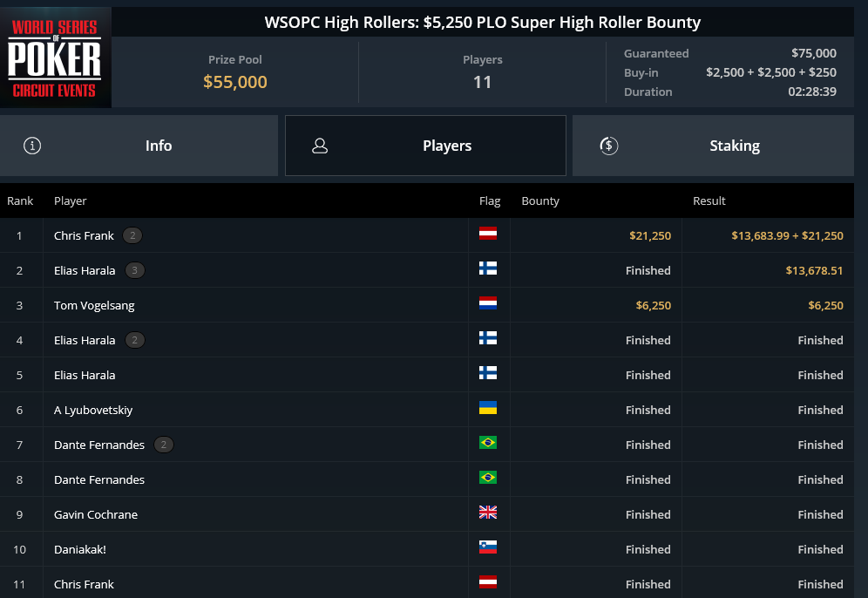Click the Info tab's circled-i icon

pos(32,146)
